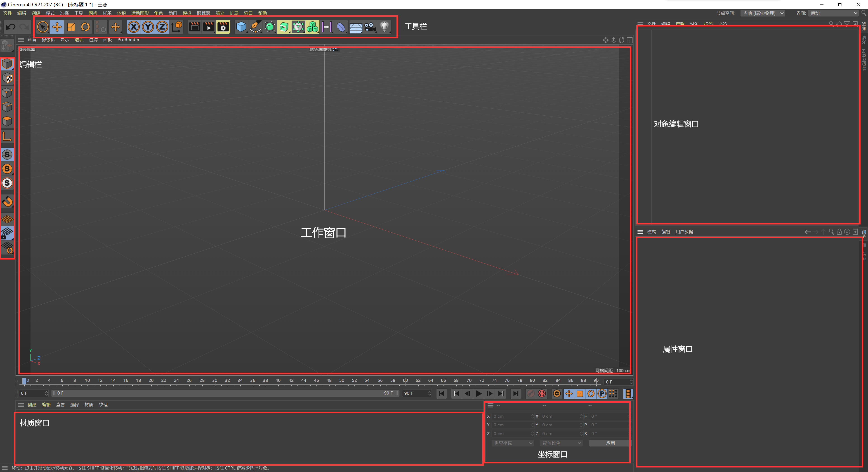
Task: Switch to Polygons mode icon
Action: tap(7, 122)
